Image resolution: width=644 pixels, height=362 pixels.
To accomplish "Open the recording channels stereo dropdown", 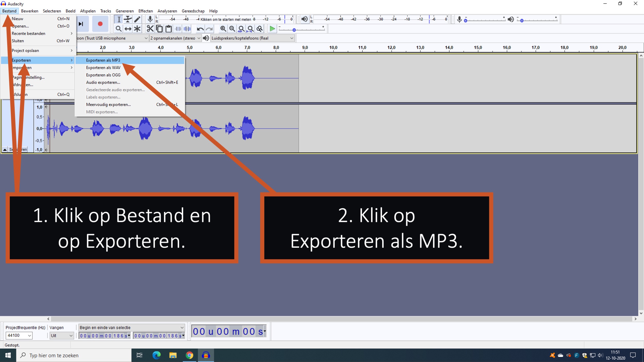I will tap(175, 38).
